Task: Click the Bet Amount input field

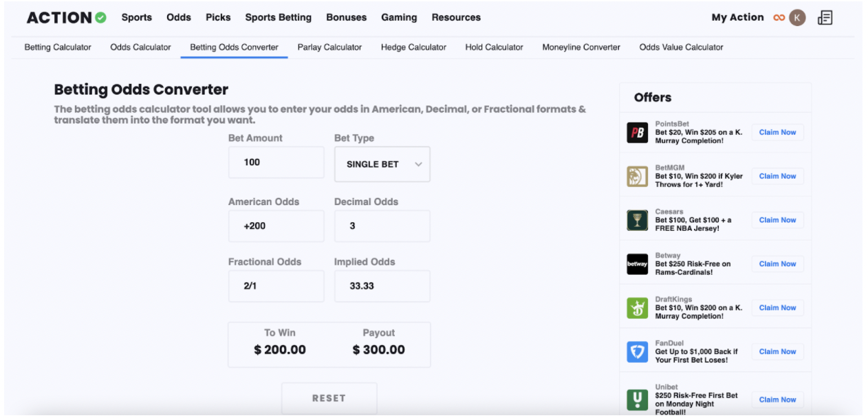Action: click(276, 163)
